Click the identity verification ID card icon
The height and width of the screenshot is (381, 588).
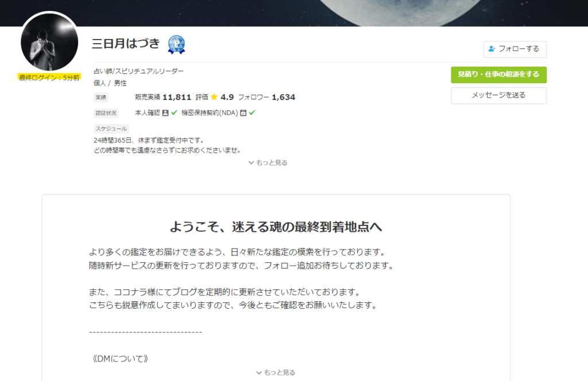coord(165,113)
